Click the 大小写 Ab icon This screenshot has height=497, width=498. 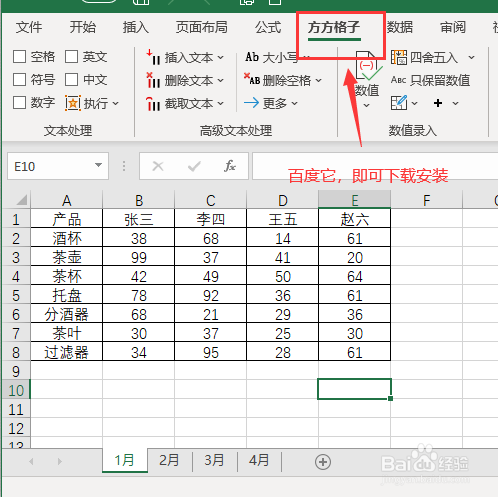[252, 57]
